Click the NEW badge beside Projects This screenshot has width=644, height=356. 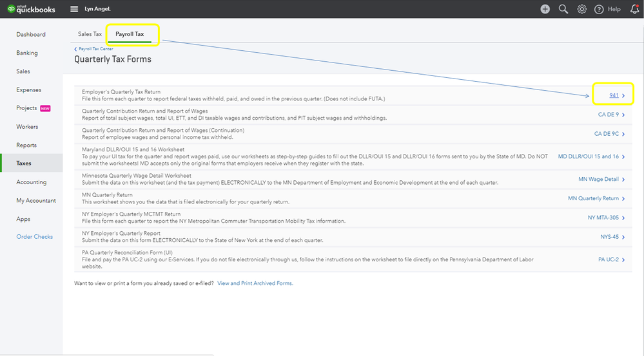click(x=45, y=108)
